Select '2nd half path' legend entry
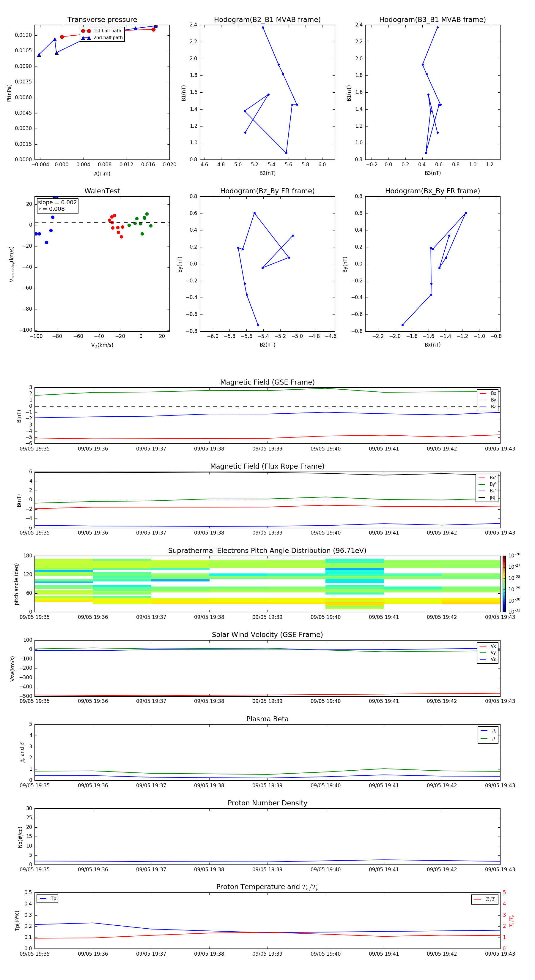Screen dimensions: 535x980 (x=102, y=38)
